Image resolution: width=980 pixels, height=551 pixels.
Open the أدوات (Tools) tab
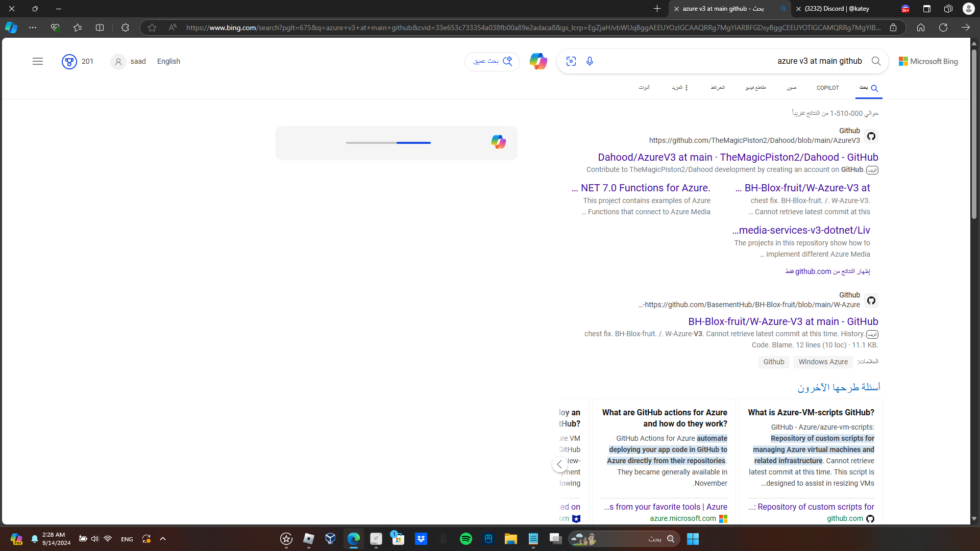(644, 88)
